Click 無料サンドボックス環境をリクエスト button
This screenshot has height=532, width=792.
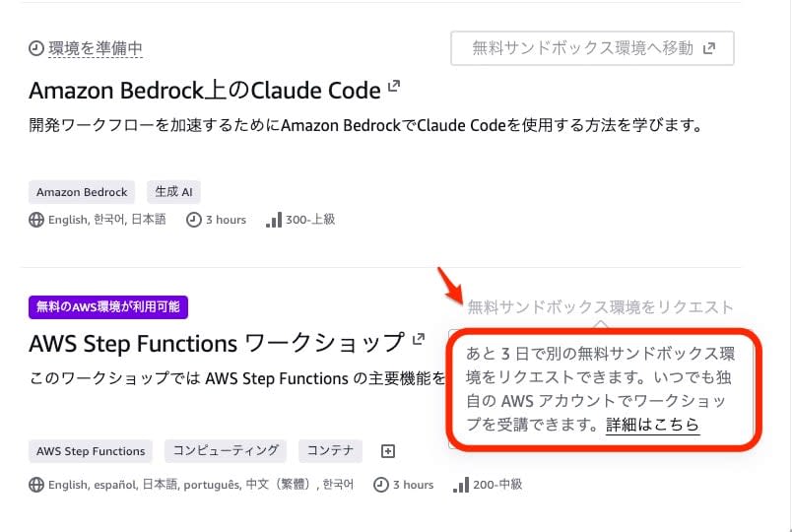600,307
